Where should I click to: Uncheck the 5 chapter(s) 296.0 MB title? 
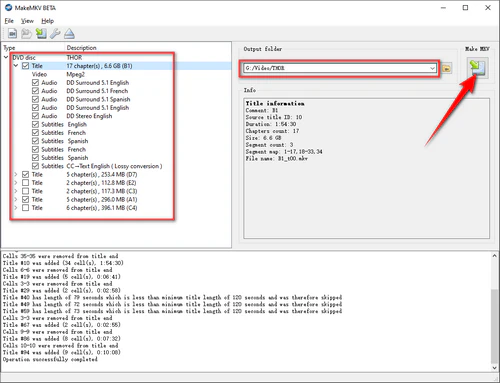(x=26, y=199)
